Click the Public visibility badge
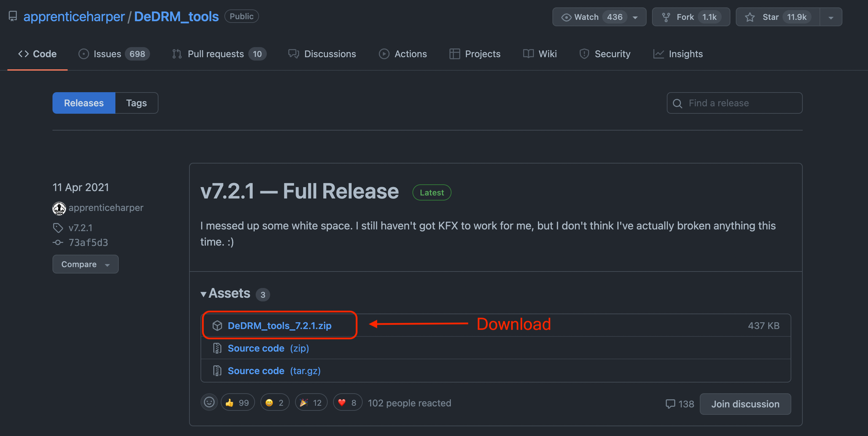 [x=241, y=16]
